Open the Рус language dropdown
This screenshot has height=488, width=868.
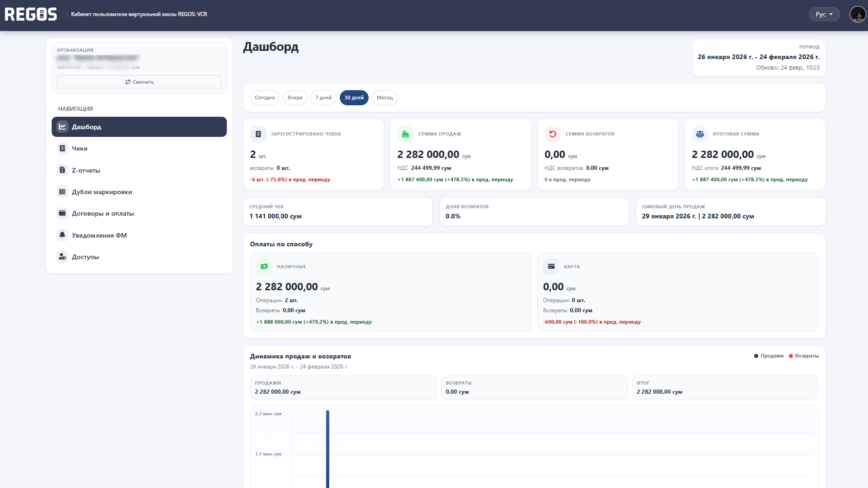824,14
